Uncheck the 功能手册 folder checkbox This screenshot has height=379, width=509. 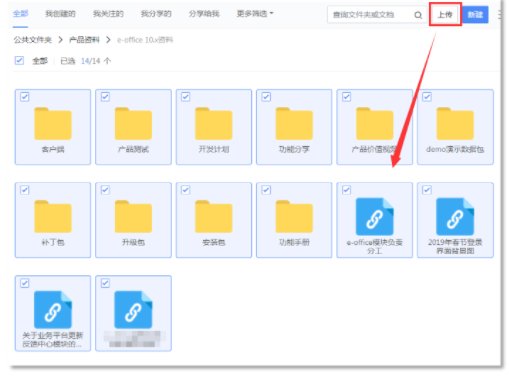[266, 190]
